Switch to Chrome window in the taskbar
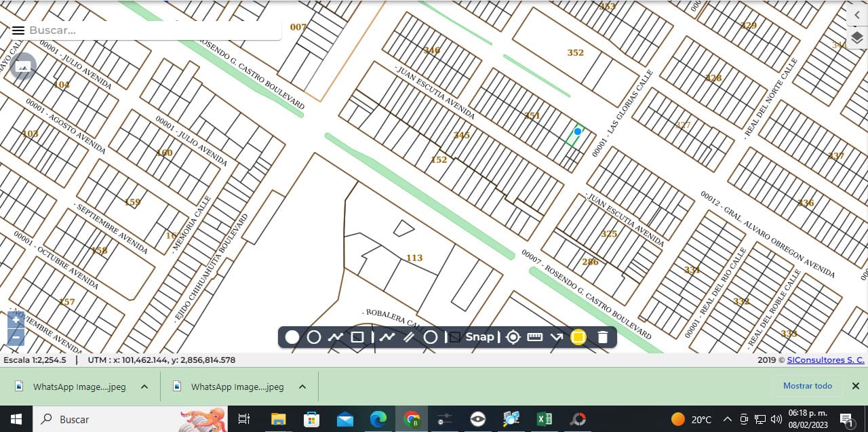Screen dimensions: 868x432 click(412, 419)
